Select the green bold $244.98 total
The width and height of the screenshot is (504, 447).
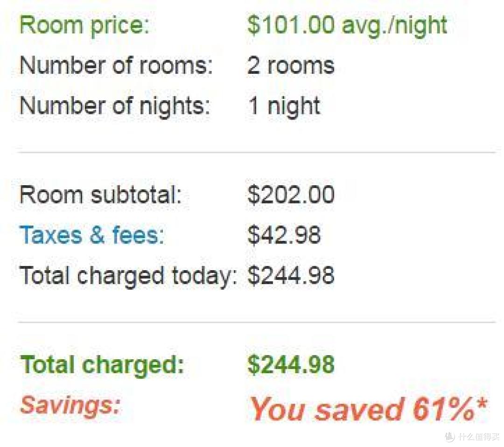(291, 365)
